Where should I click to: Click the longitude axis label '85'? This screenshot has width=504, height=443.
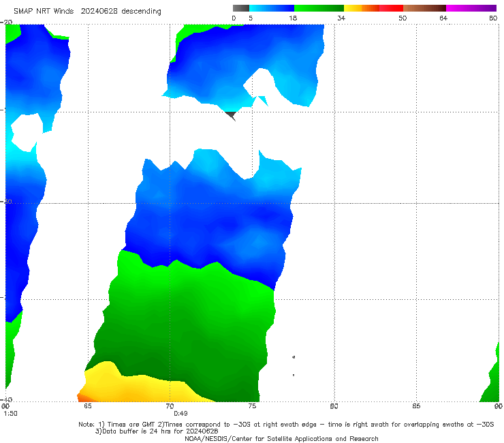tap(416, 406)
